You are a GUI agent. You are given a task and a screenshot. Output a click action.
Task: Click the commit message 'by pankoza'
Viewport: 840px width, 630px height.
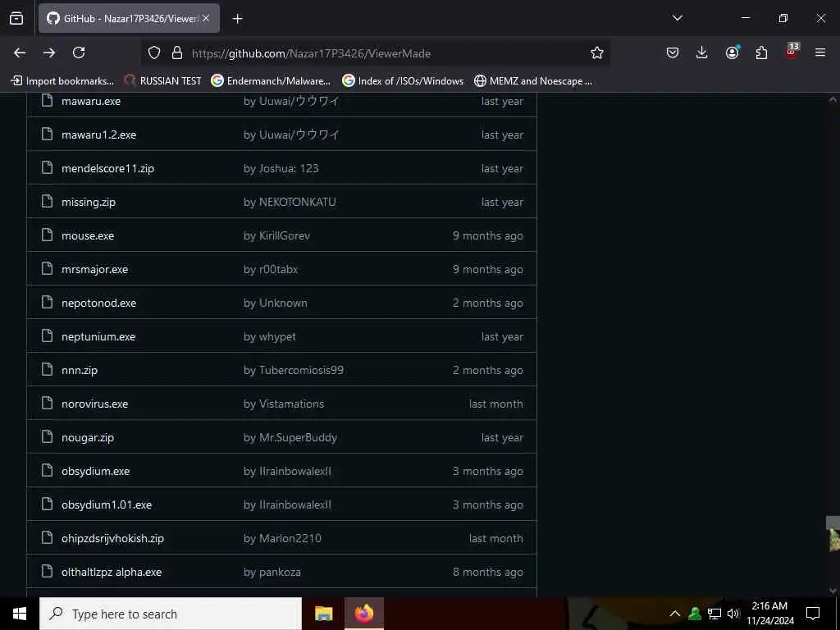[272, 572]
